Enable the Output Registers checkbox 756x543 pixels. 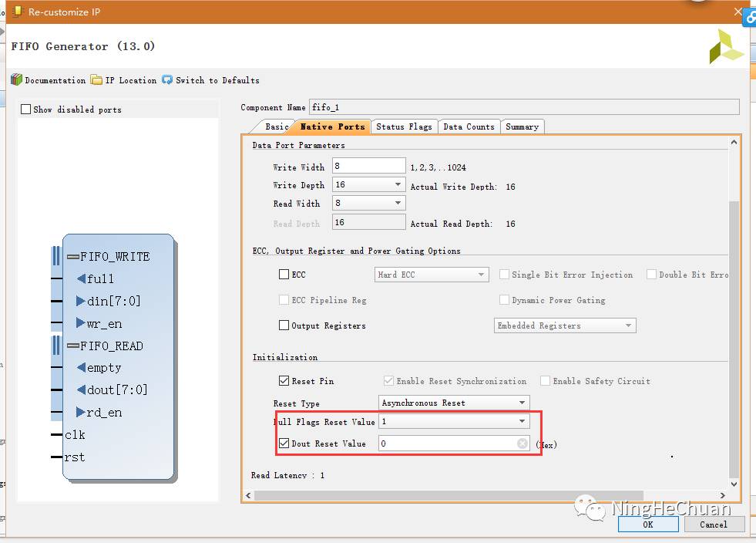point(284,325)
